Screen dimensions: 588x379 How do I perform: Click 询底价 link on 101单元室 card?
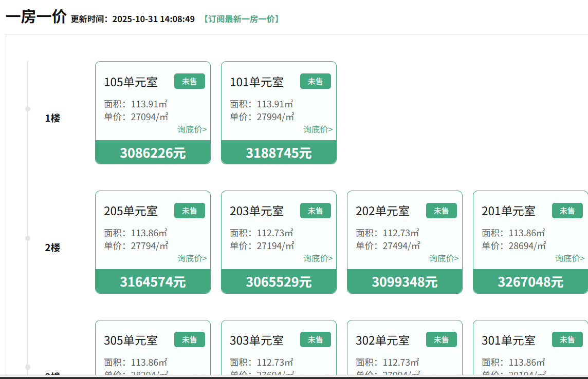click(x=318, y=129)
